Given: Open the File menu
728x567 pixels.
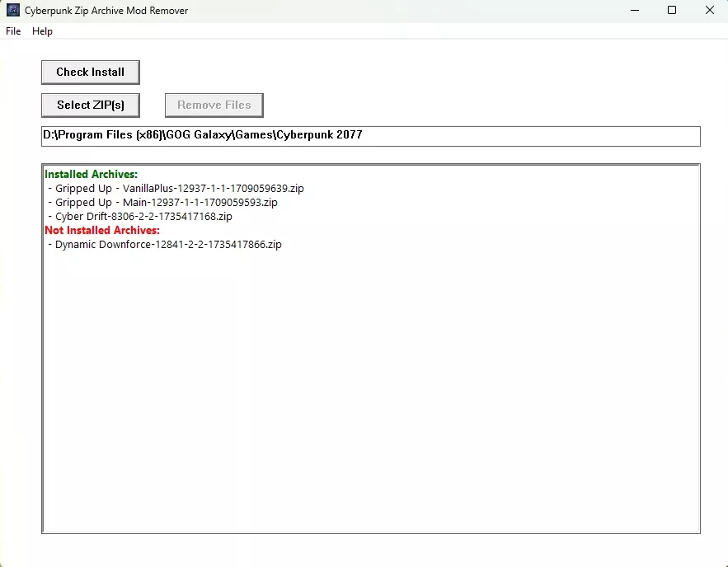Looking at the screenshot, I should coord(13,31).
